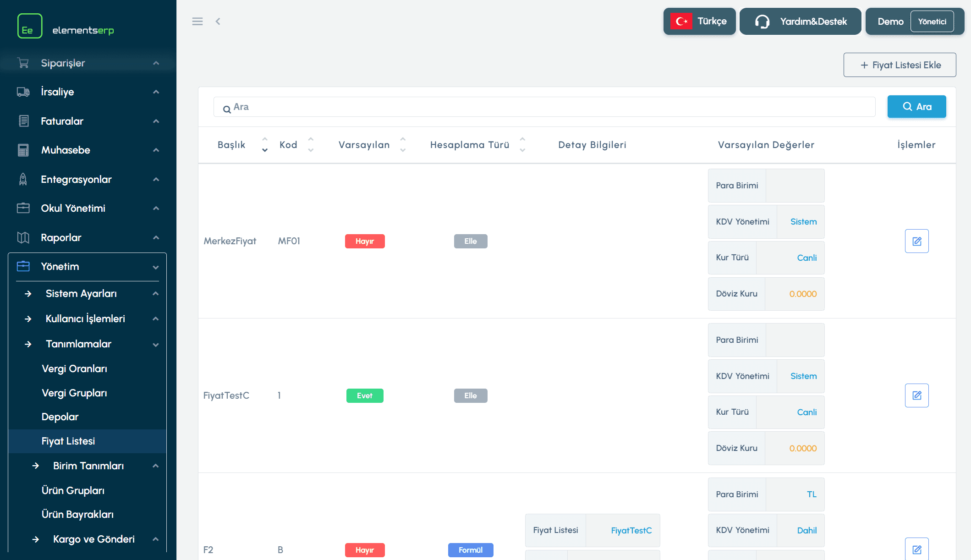Click Fiyat Listesi Ekle button

(900, 65)
